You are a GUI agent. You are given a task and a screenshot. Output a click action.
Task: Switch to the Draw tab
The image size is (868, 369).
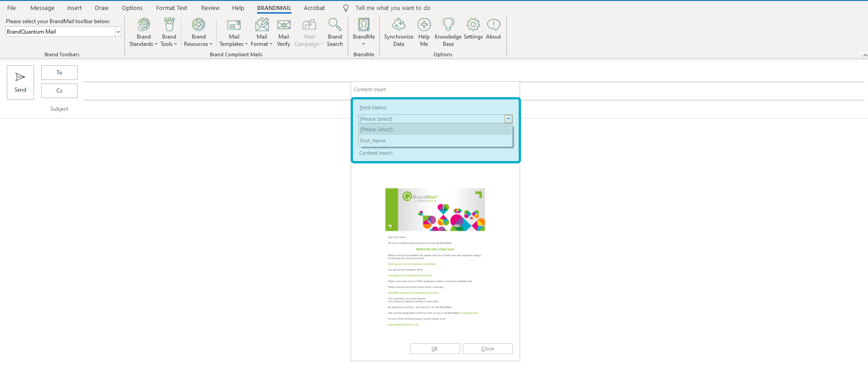(102, 8)
